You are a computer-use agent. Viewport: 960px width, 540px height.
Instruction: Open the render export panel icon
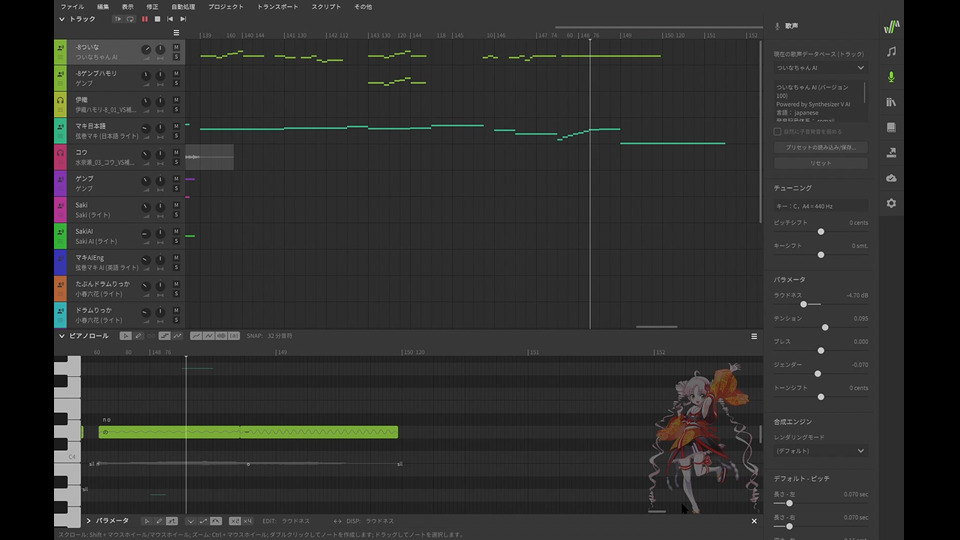tap(891, 152)
